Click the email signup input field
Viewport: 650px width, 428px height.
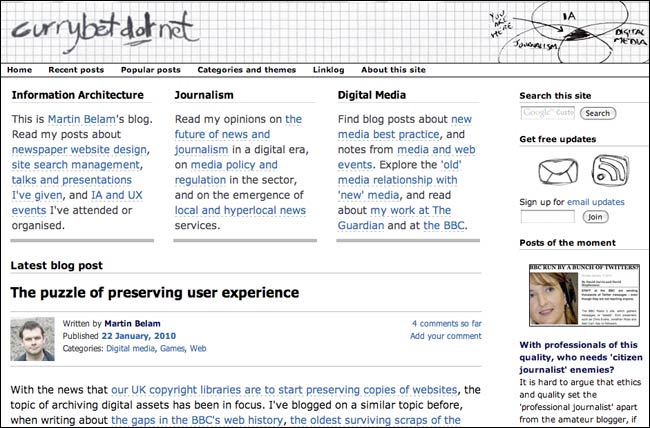[548, 216]
